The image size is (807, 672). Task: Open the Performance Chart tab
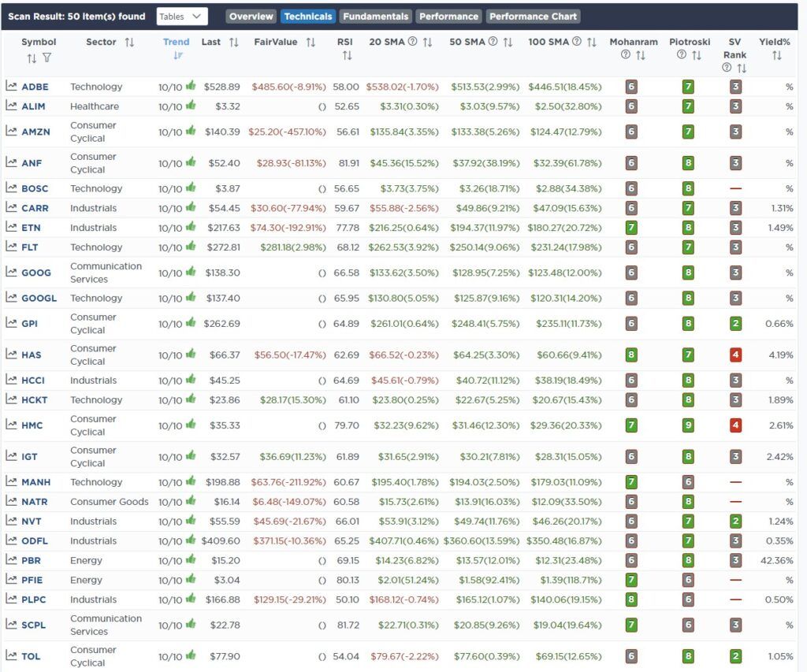[533, 16]
